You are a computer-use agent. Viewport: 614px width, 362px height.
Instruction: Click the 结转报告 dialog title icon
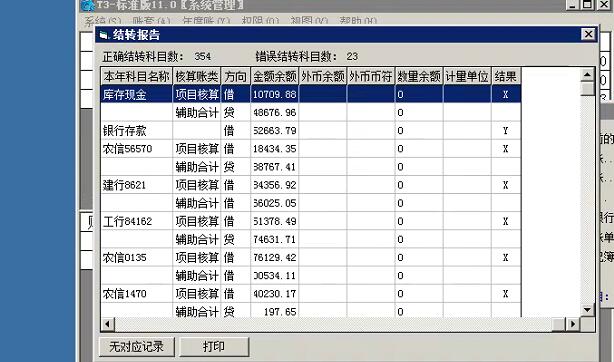[x=104, y=35]
